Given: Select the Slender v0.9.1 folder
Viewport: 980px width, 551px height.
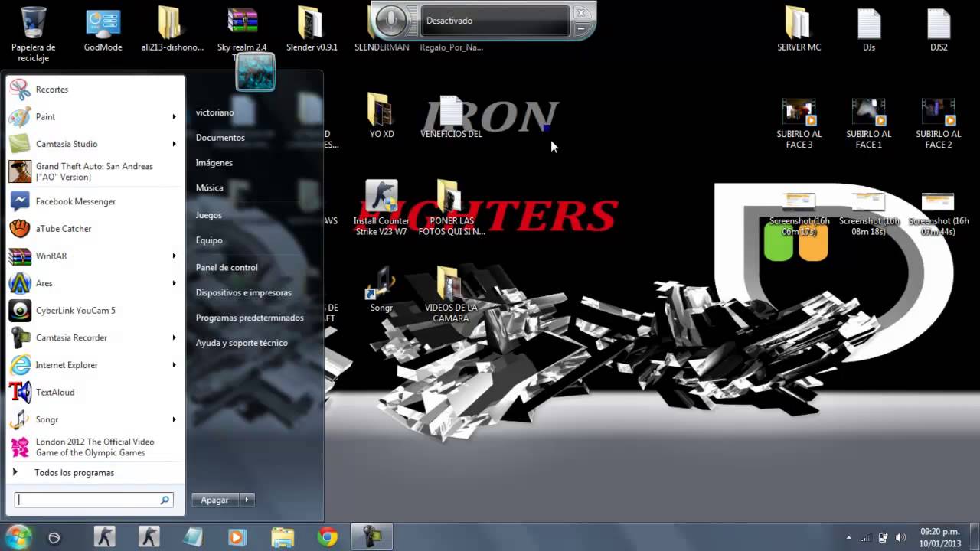Looking at the screenshot, I should tap(311, 31).
